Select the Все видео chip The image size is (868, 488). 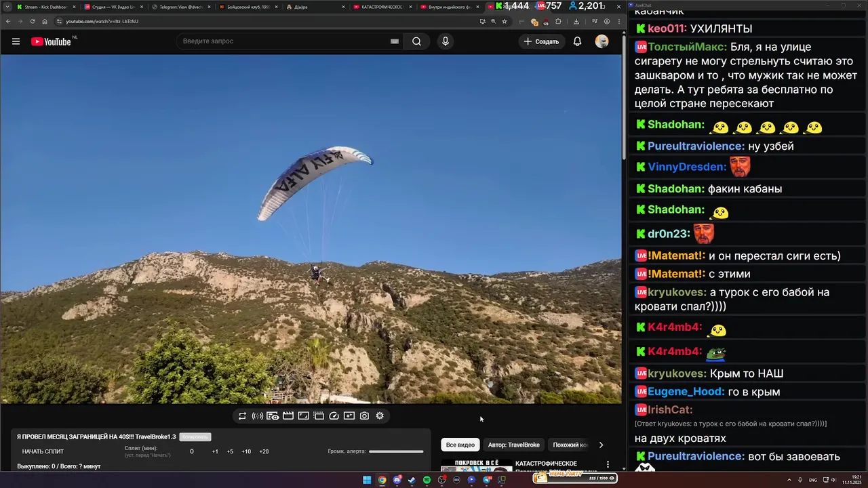(x=460, y=445)
